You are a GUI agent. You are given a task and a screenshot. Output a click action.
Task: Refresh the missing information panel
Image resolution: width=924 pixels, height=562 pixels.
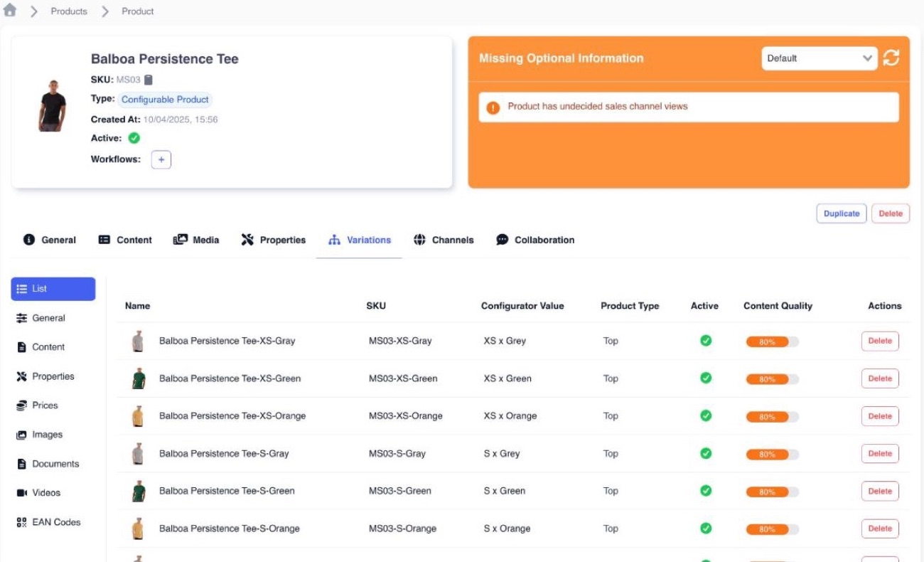[891, 58]
